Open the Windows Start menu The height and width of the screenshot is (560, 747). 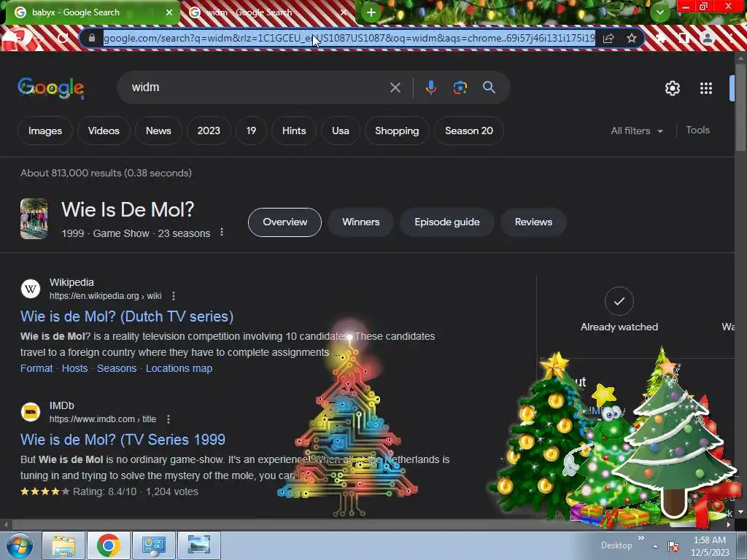click(19, 545)
